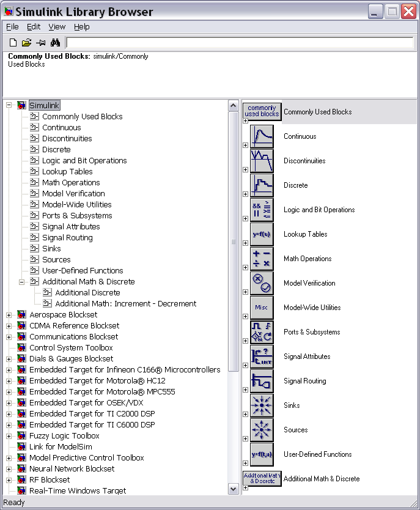Expand the Communications Blockset node
Image resolution: width=420 pixels, height=510 pixels.
[9, 337]
